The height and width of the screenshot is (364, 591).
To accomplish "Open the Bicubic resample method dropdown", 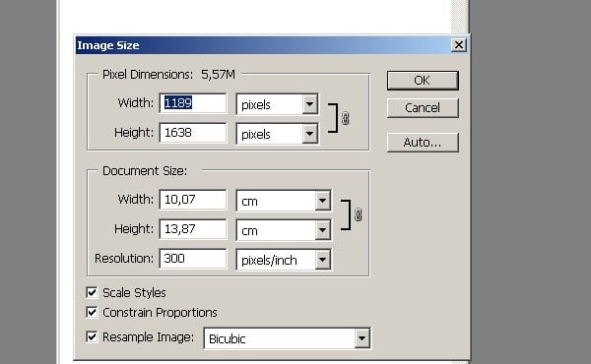I will tap(288, 338).
